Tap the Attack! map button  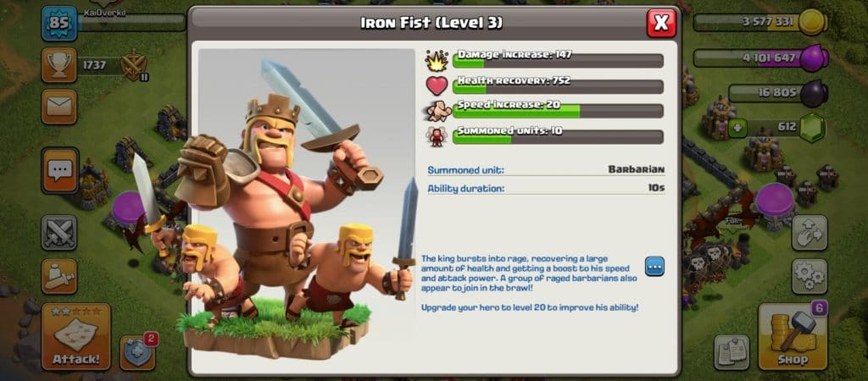75,336
